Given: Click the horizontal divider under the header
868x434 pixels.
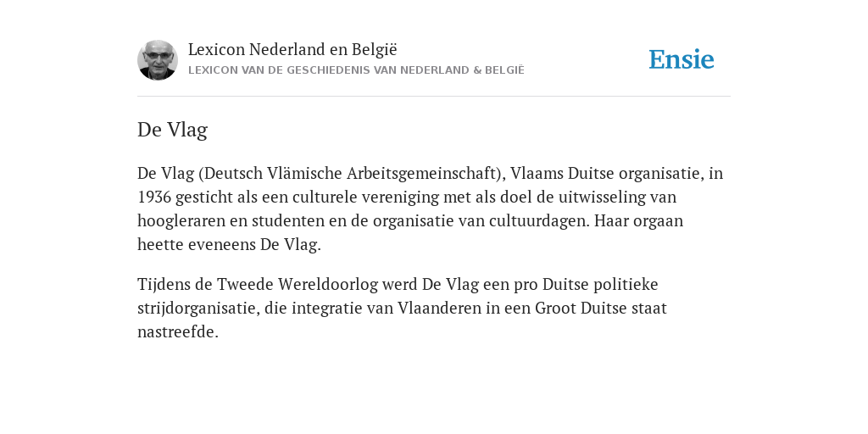Looking at the screenshot, I should pos(434,97).
